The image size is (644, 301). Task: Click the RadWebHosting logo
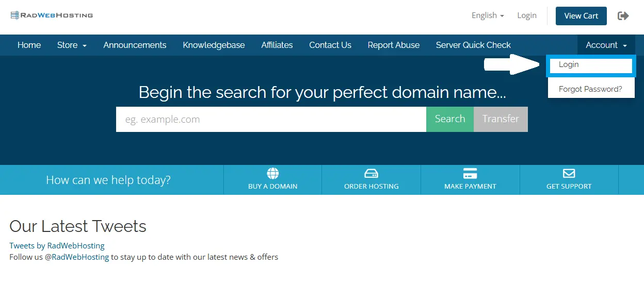point(52,15)
